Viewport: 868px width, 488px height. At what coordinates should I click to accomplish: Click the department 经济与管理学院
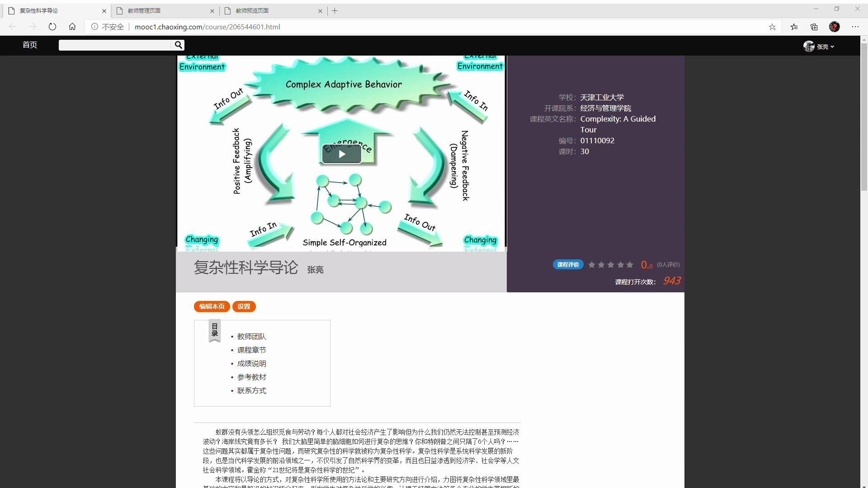point(606,108)
